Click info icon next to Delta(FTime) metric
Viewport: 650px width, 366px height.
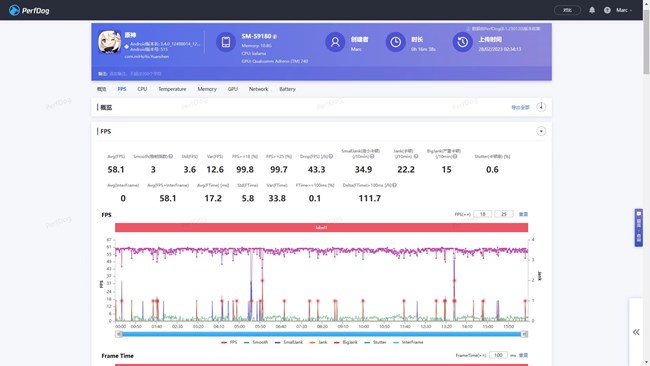395,185
